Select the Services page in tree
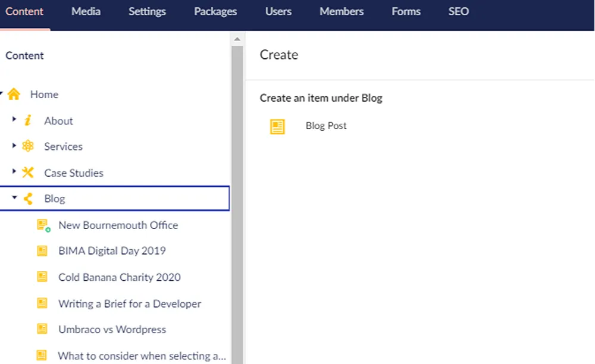Screen dimensions: 595x364 [x=64, y=147]
